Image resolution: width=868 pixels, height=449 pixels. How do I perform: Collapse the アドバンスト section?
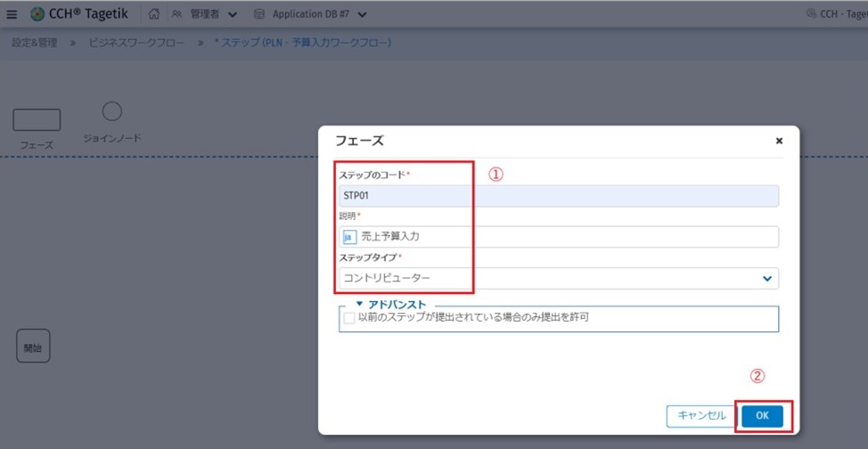(360, 305)
